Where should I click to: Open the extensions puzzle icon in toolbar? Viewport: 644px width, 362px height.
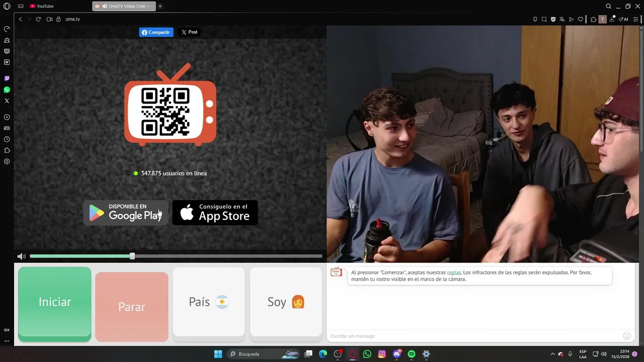coord(593,19)
